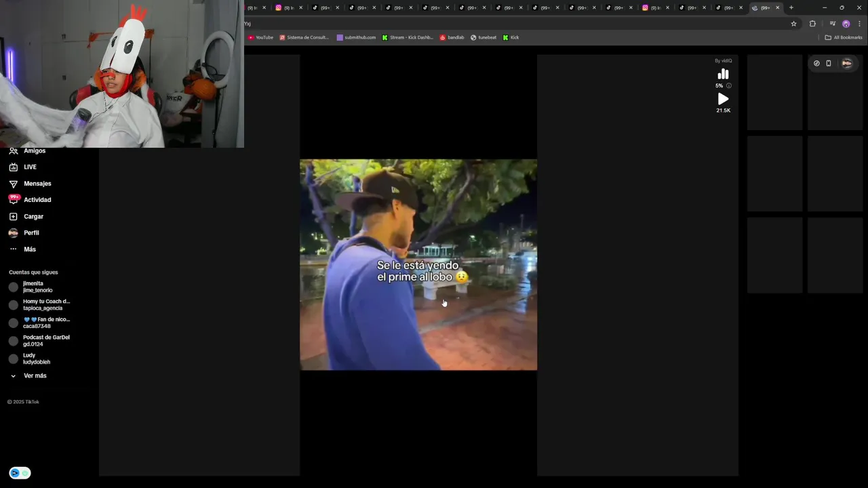The height and width of the screenshot is (488, 868).
Task: Open the Mensajes paper-plane icon
Action: click(x=13, y=184)
